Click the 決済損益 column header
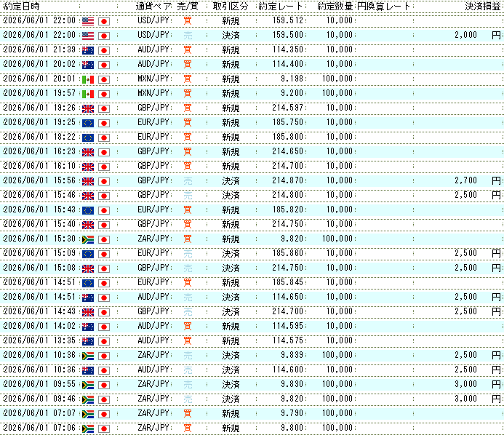 [483, 6]
